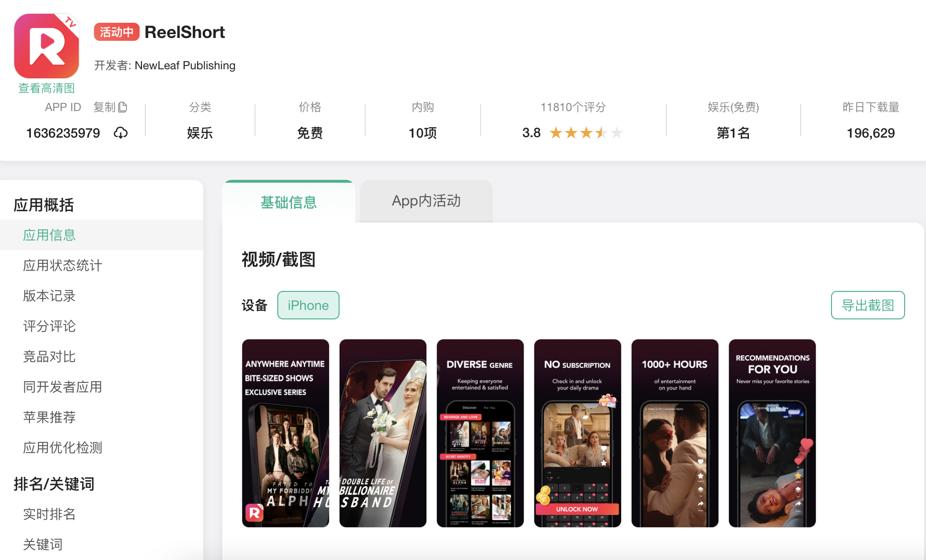This screenshot has width=926, height=560.
Task: Click 11810个评分 rating count
Action: 573,107
